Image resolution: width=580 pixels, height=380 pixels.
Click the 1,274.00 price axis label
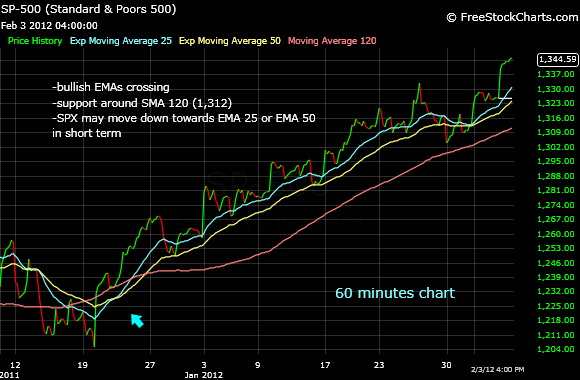pyautogui.click(x=556, y=205)
